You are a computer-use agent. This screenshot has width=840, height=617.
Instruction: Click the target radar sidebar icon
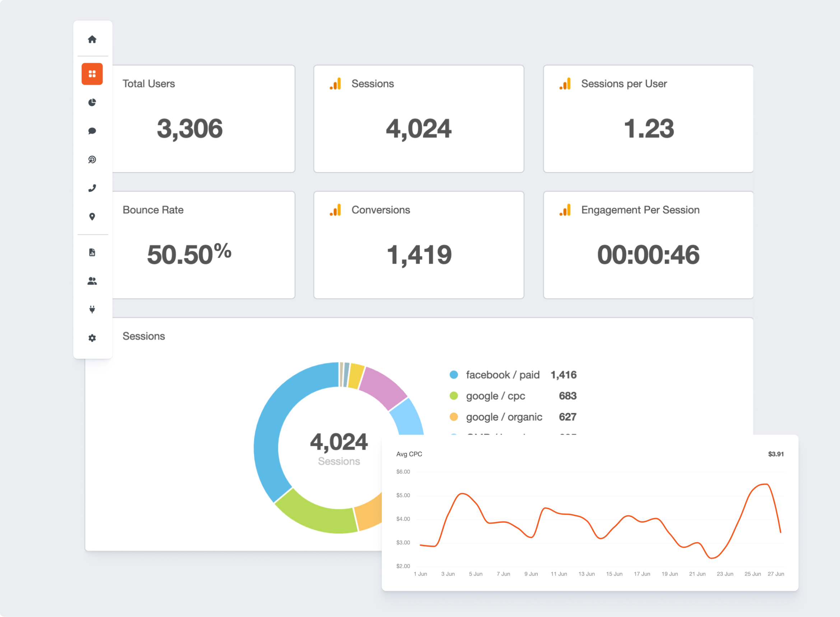[92, 160]
